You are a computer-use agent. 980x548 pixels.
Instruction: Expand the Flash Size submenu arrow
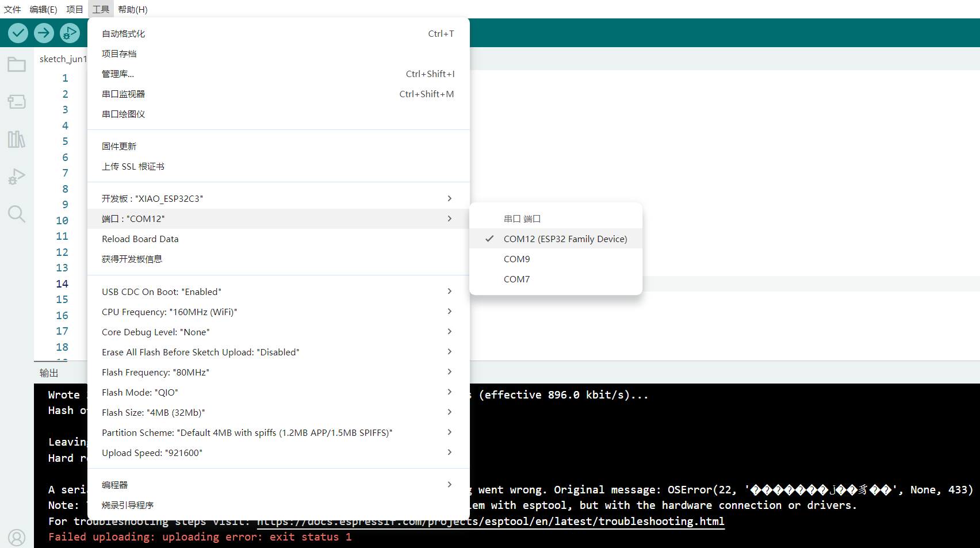click(450, 412)
